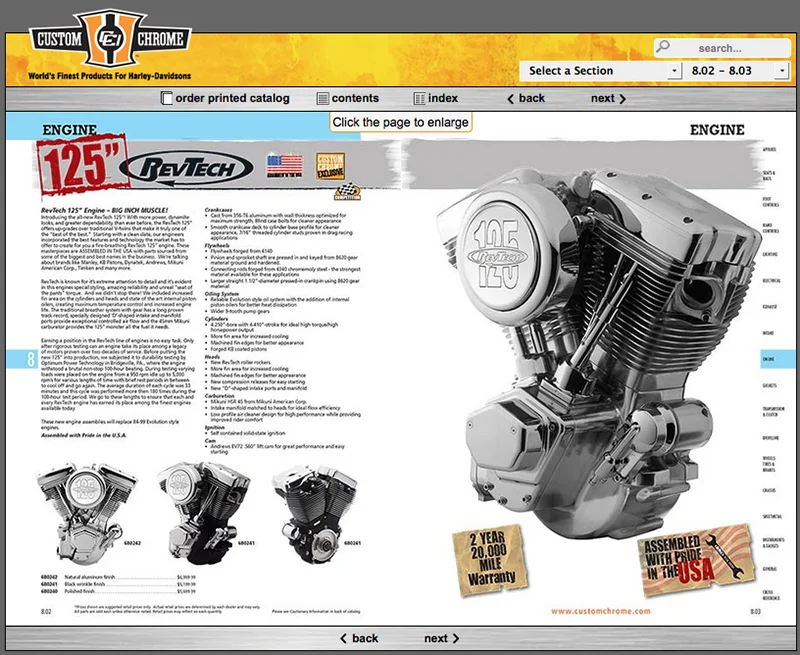This screenshot has width=800, height=655.
Task: Click the RevTech oval logo
Action: pyautogui.click(x=186, y=168)
